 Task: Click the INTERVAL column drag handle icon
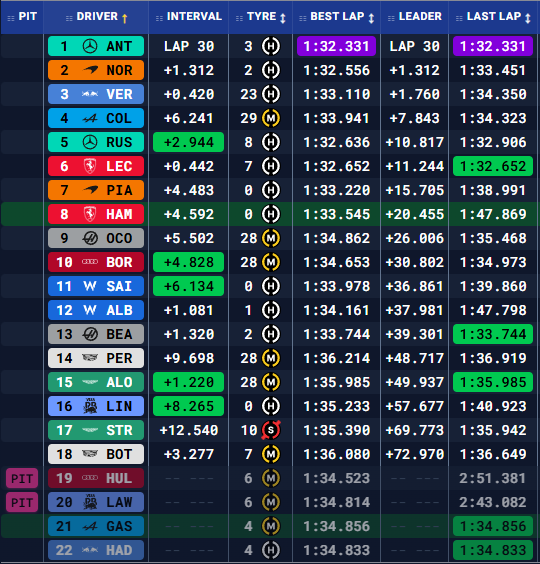click(159, 18)
